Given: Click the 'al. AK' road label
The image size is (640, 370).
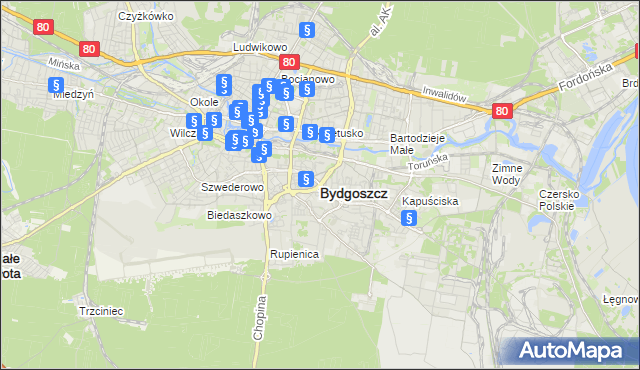Looking at the screenshot, I should pos(381,22).
